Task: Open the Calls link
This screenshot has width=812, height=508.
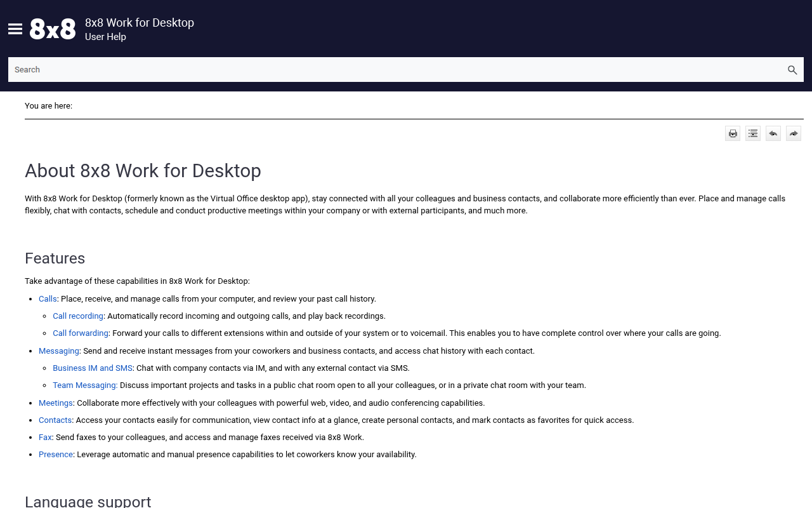Action: tap(48, 299)
